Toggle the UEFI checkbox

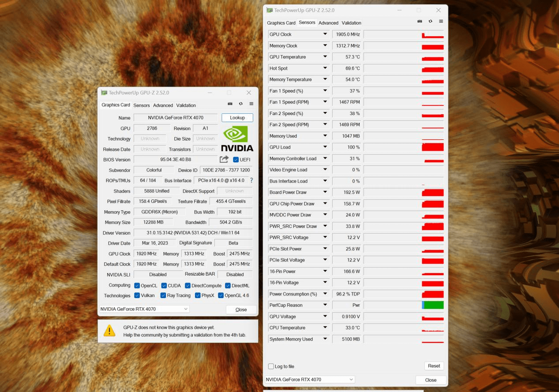pyautogui.click(x=236, y=160)
